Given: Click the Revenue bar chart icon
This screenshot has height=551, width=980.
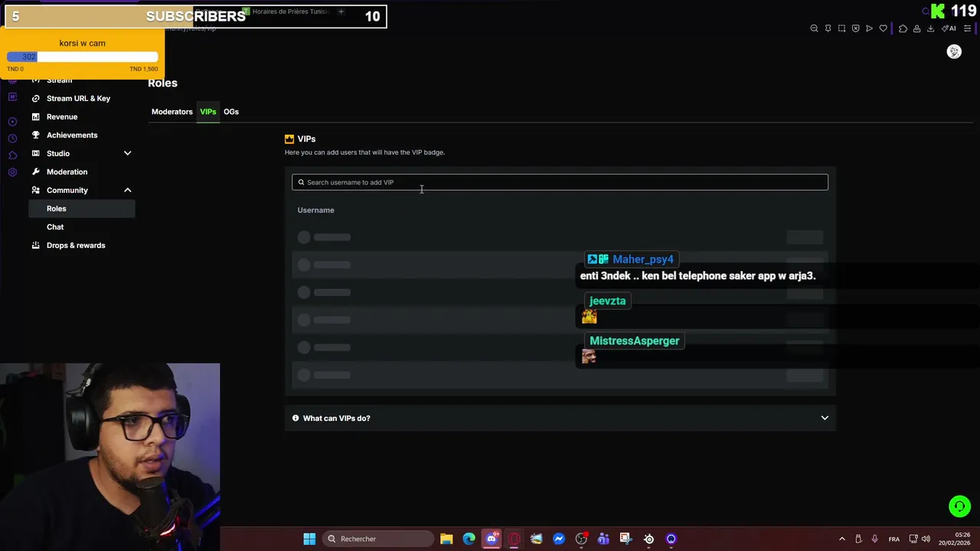Looking at the screenshot, I should coord(36,117).
